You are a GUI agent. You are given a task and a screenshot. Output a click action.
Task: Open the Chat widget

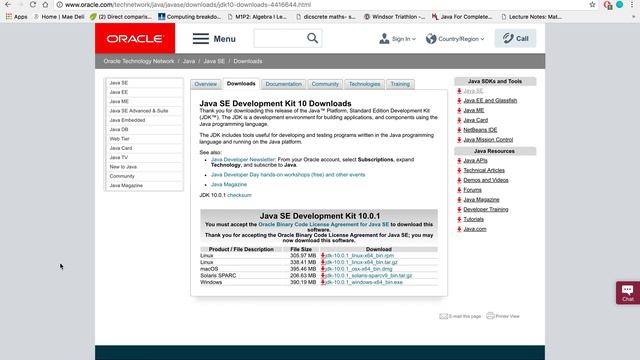[628, 293]
